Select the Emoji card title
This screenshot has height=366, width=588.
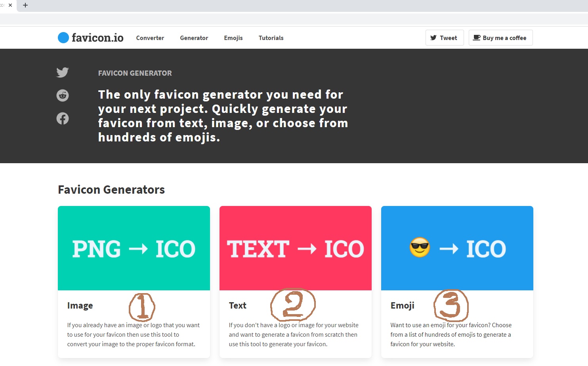pyautogui.click(x=403, y=305)
